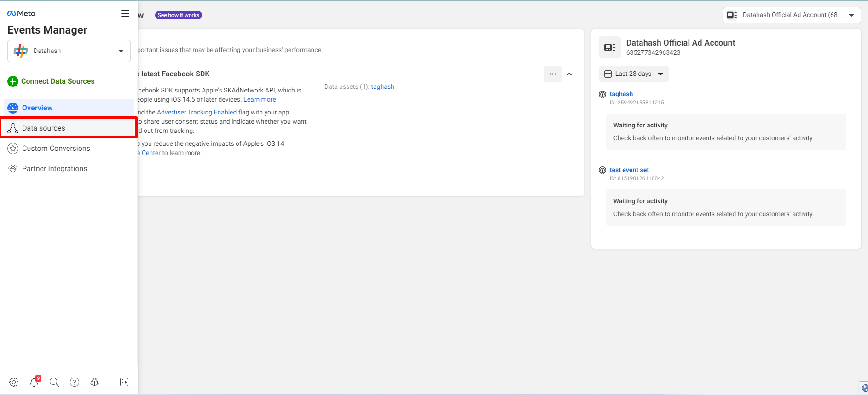Open Connect Data Sources
This screenshot has width=868, height=395.
58,81
